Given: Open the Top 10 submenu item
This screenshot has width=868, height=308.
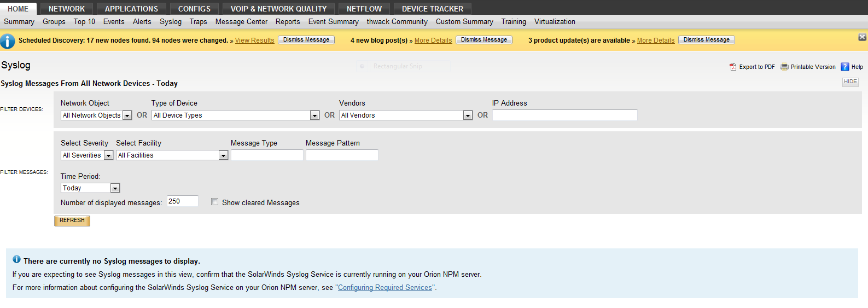Looking at the screenshot, I should point(84,22).
